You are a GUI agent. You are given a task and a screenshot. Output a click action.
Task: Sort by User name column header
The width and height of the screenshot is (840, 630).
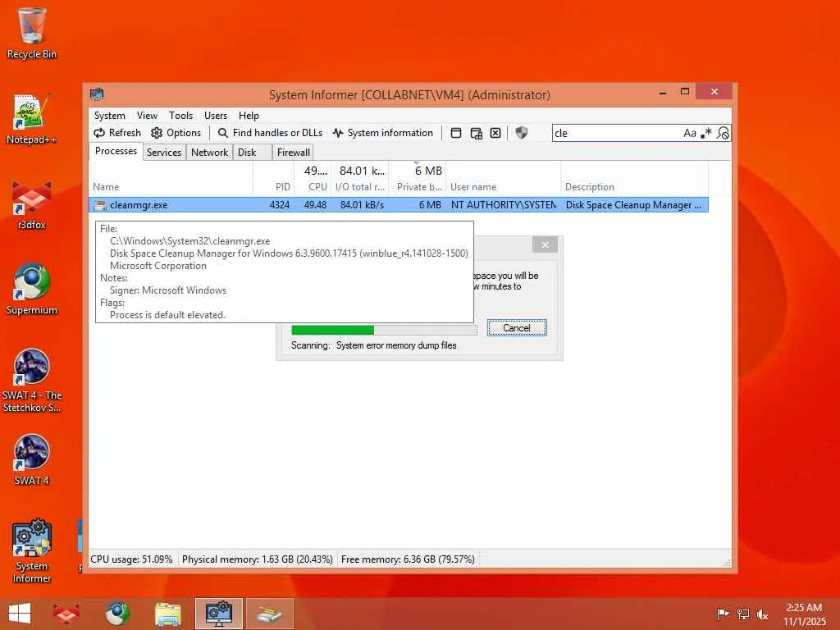click(503, 178)
